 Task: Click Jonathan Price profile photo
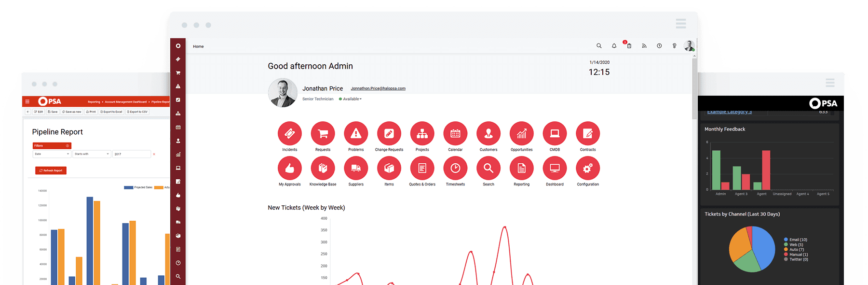point(283,93)
